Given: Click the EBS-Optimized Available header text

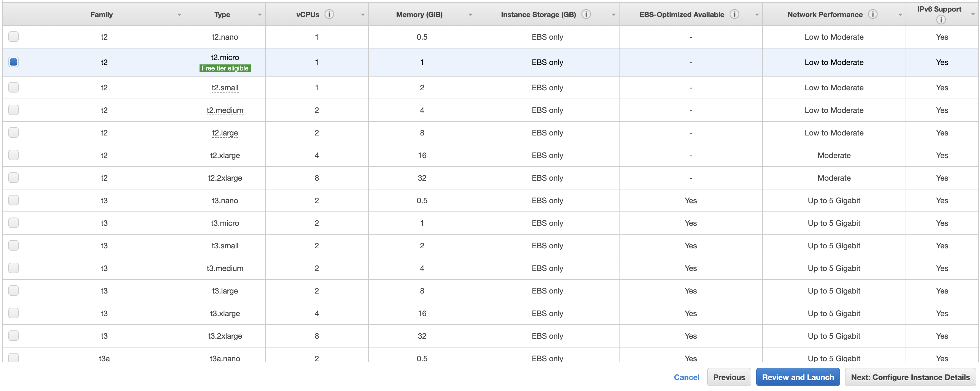Looking at the screenshot, I should tap(681, 14).
